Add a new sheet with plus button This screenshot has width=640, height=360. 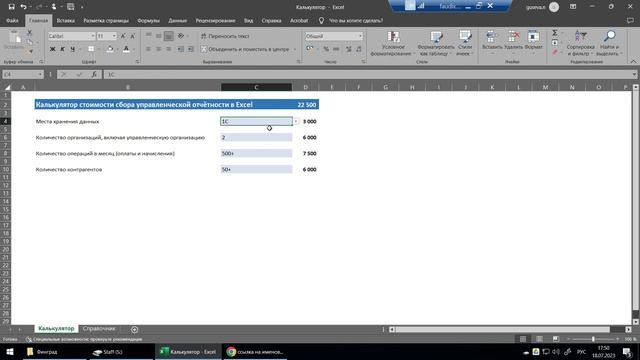point(134,329)
